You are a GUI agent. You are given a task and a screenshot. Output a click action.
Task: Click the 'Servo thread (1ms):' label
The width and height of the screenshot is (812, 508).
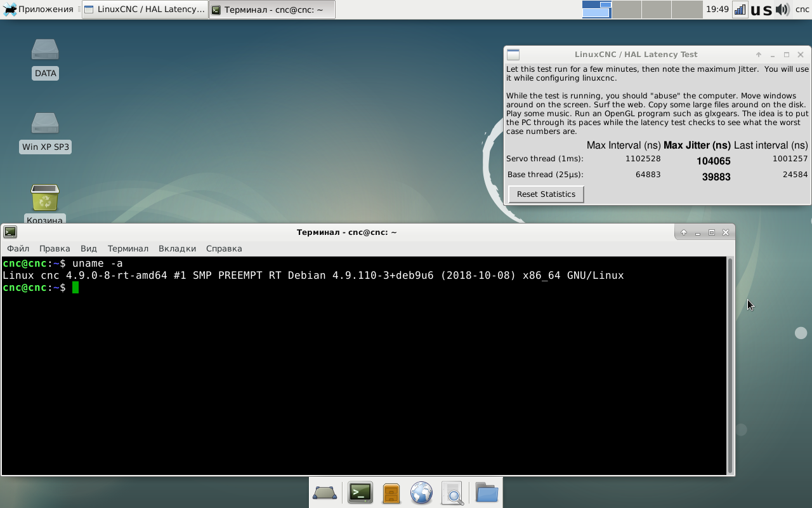[545, 159]
